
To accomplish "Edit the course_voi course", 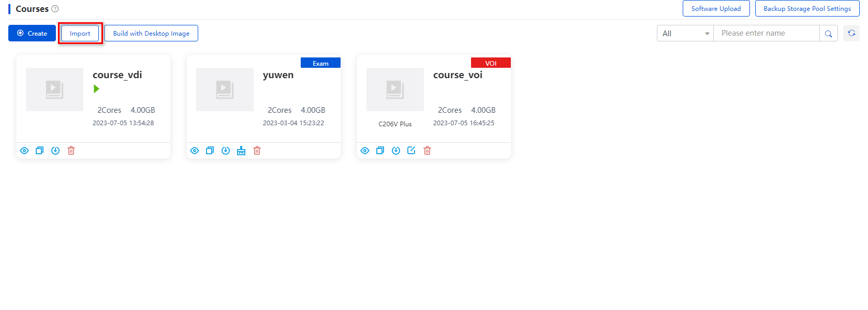I will (411, 151).
